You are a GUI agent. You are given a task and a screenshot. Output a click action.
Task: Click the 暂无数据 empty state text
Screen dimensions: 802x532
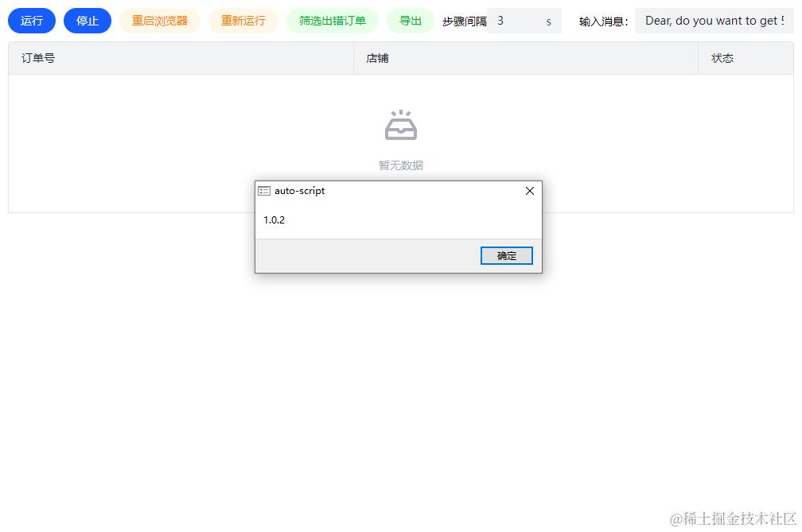coord(400,165)
